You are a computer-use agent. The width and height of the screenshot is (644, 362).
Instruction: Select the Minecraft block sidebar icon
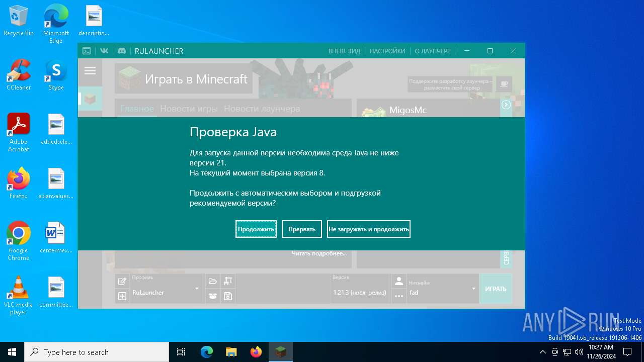pos(90,99)
